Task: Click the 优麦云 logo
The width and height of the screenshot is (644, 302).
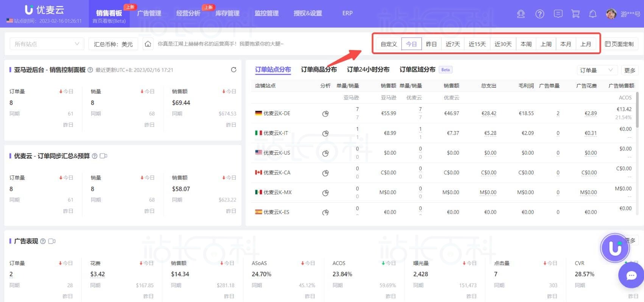Action: pos(44,9)
